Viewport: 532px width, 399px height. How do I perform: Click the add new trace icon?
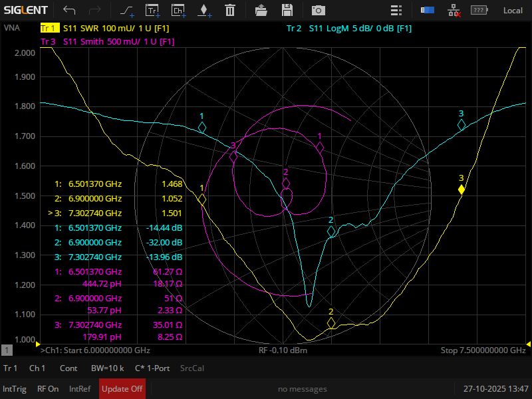tap(152, 10)
